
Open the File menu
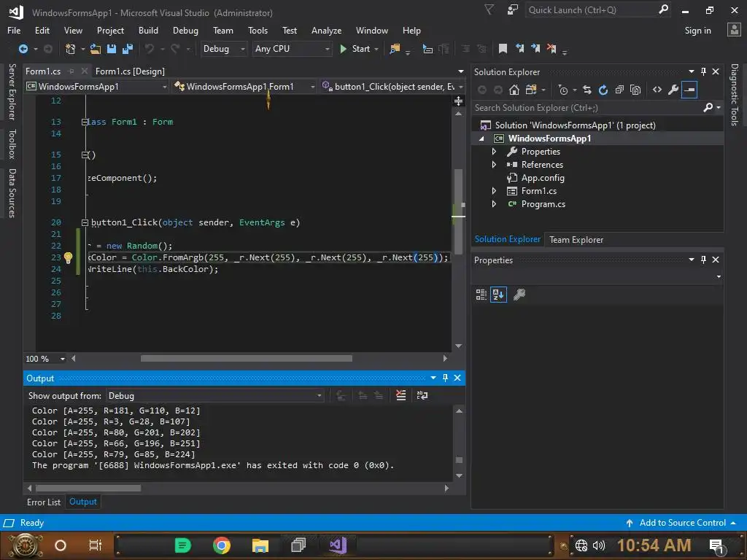coord(14,31)
